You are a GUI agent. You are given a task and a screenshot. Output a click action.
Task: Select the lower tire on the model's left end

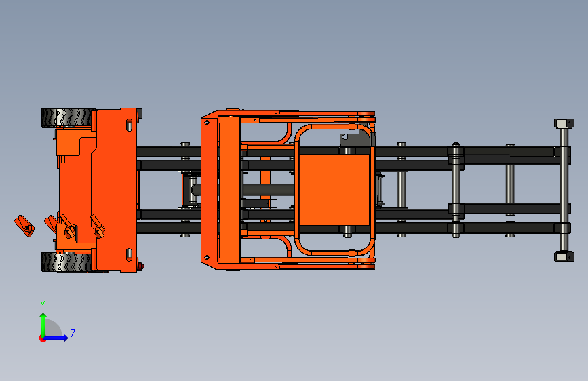tap(66, 262)
